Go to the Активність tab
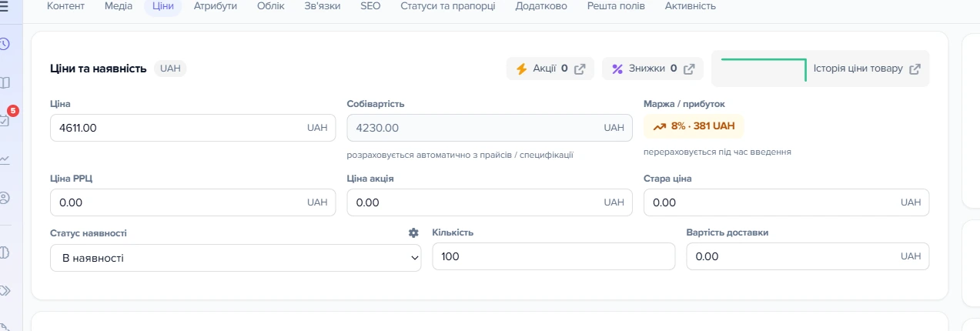Viewport: 980px width, 331px height. pyautogui.click(x=690, y=6)
